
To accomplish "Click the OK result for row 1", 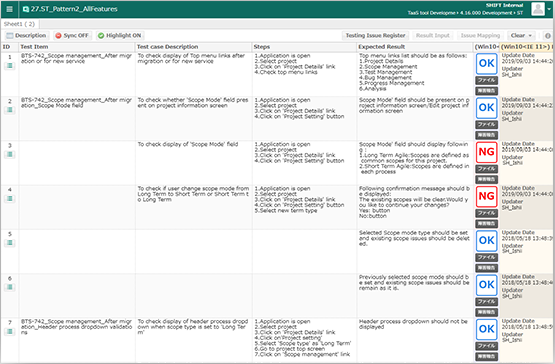I will (x=486, y=63).
